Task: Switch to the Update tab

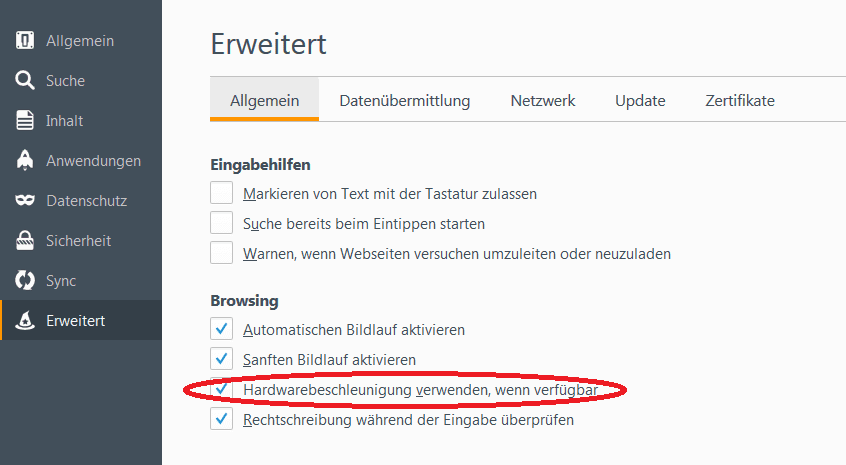Action: [640, 100]
